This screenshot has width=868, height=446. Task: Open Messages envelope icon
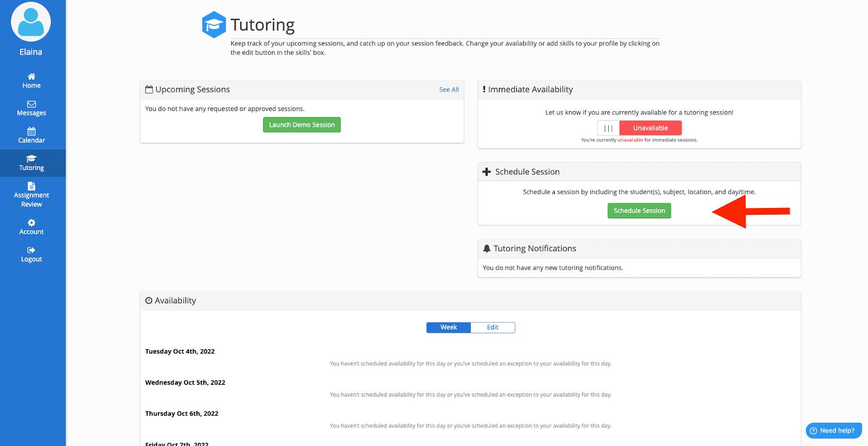click(x=31, y=104)
